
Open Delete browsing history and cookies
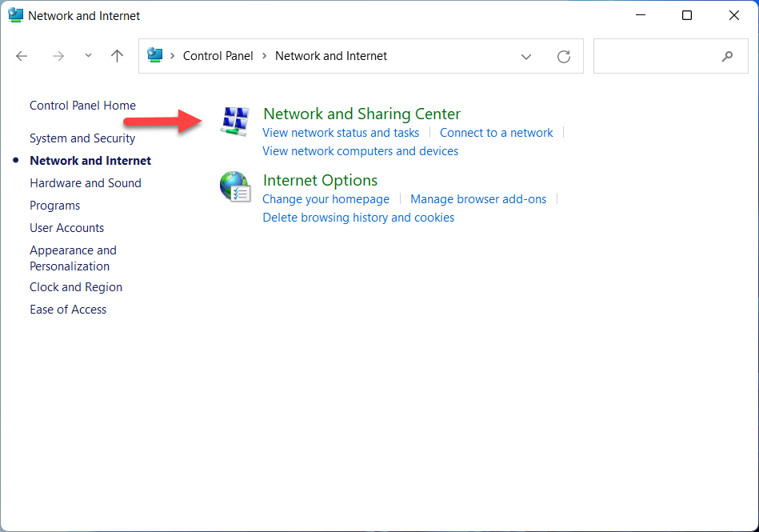[x=358, y=218]
